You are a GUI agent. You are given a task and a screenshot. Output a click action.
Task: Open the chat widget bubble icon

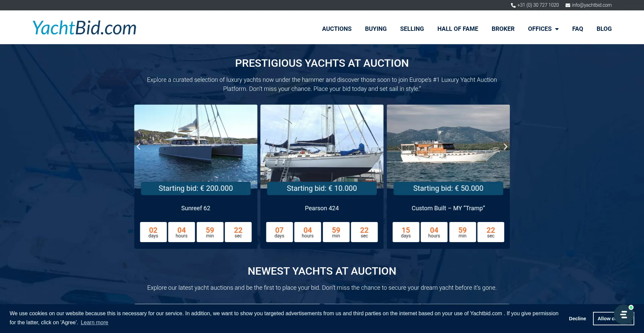click(624, 315)
